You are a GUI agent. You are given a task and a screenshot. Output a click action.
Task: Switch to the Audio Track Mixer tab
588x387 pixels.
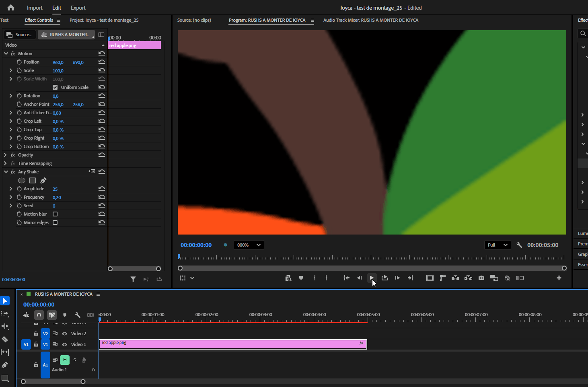371,20
